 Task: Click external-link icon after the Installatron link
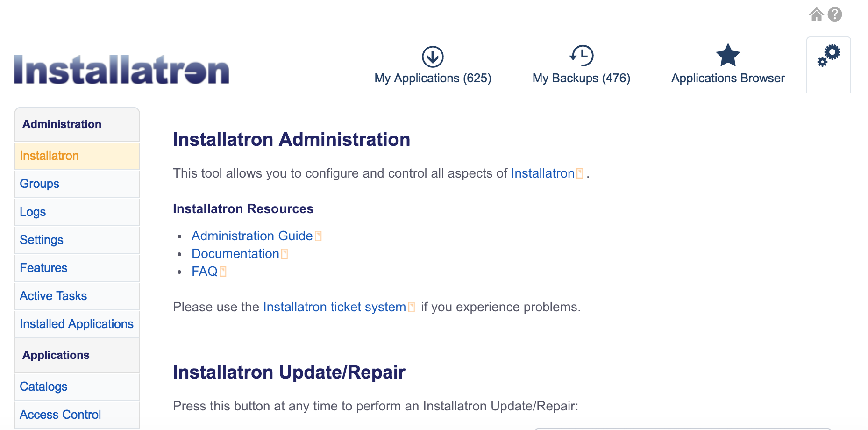580,173
